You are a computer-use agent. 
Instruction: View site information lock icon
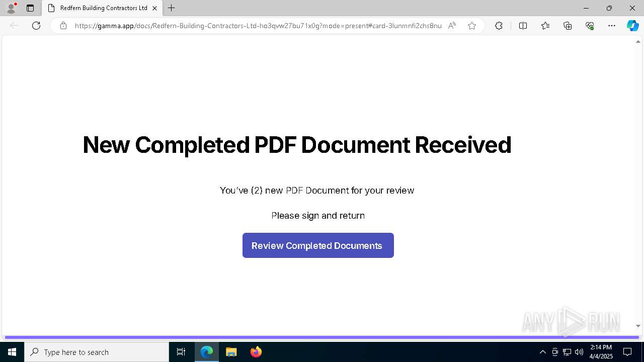[63, 26]
